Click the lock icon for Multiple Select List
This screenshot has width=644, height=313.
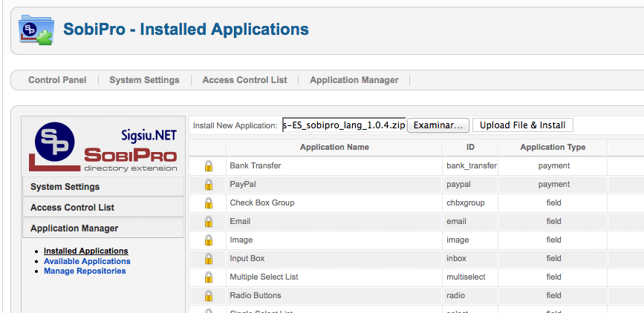tap(209, 277)
